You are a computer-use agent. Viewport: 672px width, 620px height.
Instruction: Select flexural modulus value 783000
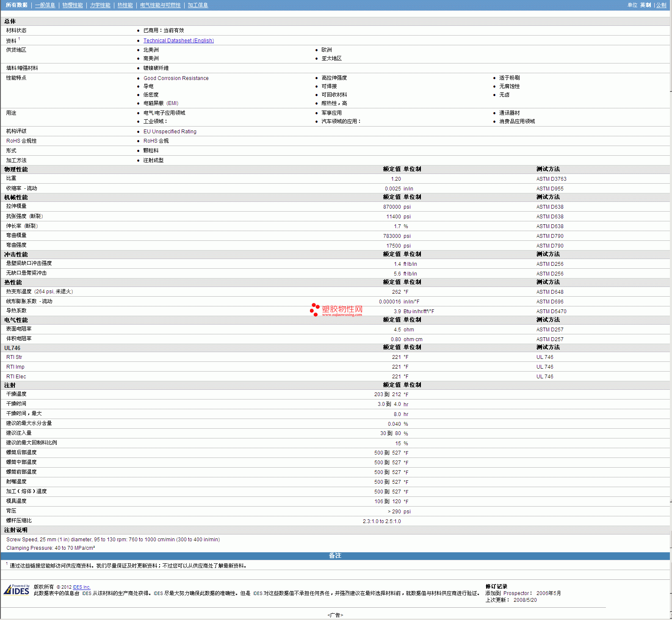pos(392,236)
